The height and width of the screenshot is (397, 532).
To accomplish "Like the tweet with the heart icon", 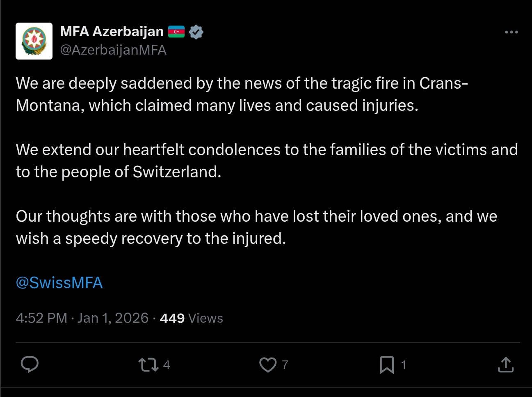I will pyautogui.click(x=268, y=365).
